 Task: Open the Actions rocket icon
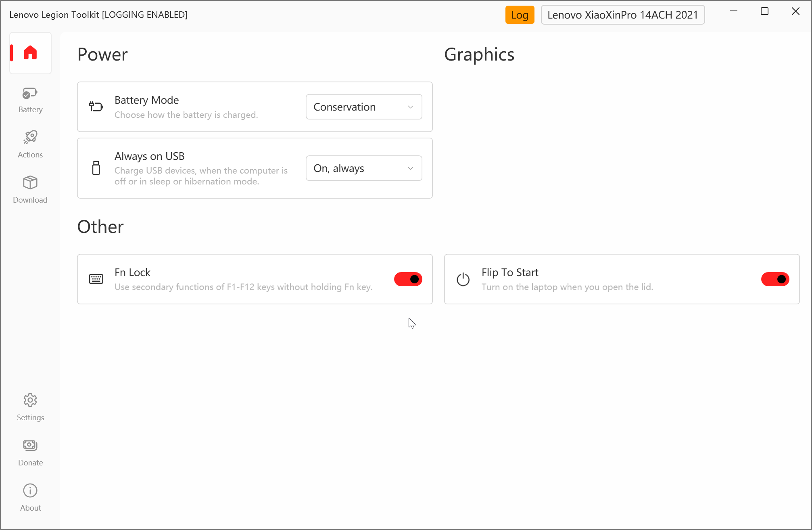[x=30, y=137]
